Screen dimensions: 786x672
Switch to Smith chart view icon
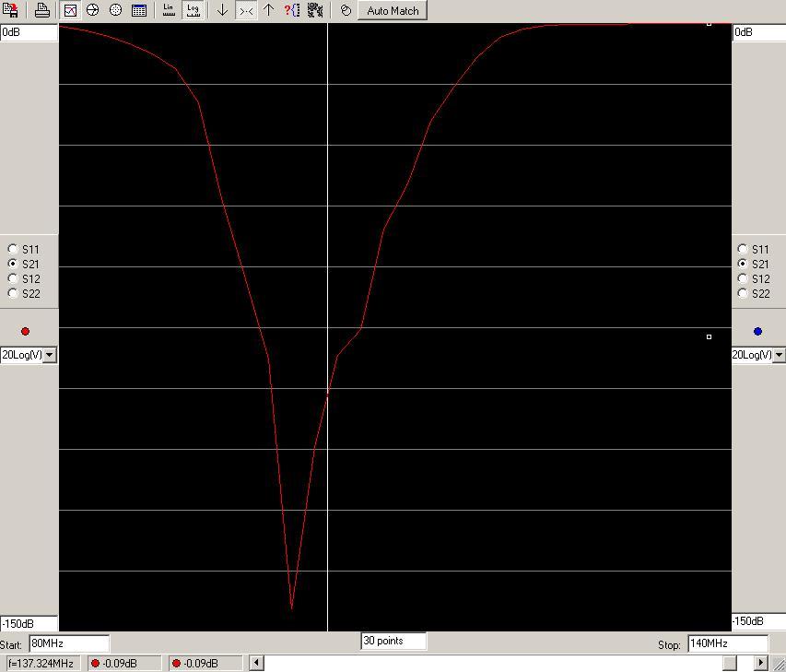[93, 10]
